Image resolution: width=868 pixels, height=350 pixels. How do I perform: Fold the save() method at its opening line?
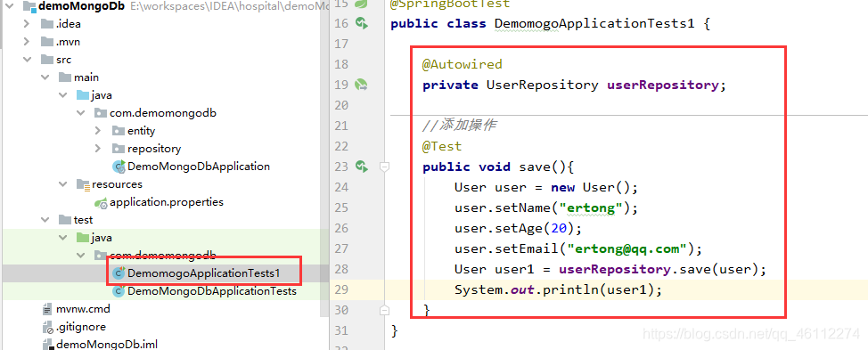click(385, 167)
